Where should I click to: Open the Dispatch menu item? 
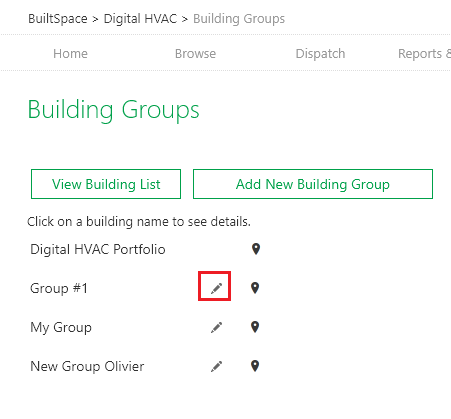(x=320, y=54)
